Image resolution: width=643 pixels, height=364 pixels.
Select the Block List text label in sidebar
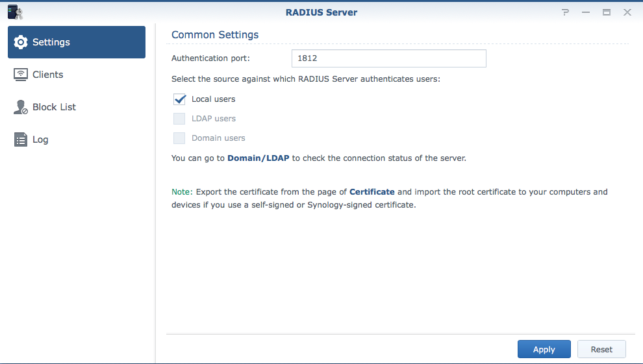click(x=55, y=107)
